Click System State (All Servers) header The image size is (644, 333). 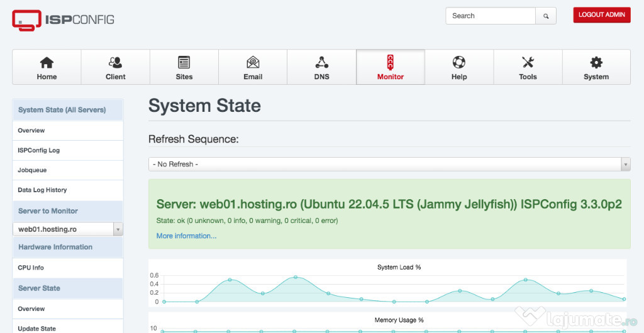68,110
